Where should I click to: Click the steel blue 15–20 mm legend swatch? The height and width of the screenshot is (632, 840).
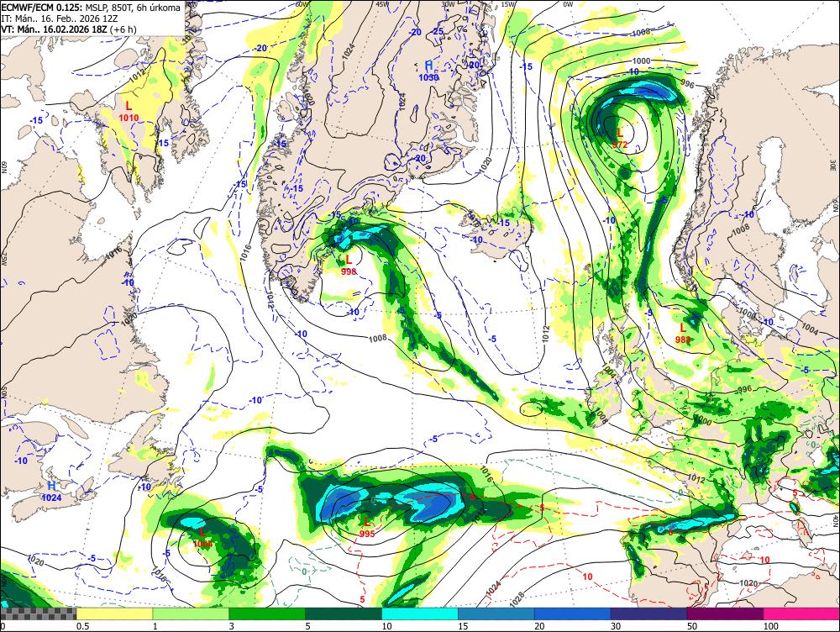coord(496,614)
